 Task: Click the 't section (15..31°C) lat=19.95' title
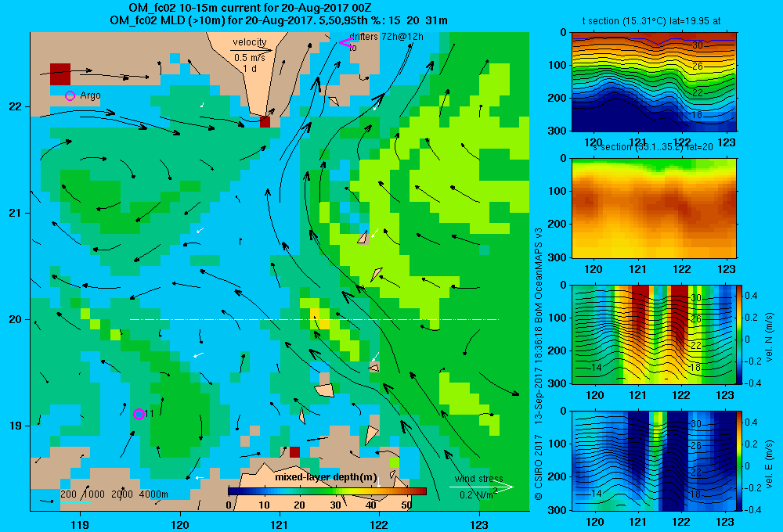[x=651, y=21]
